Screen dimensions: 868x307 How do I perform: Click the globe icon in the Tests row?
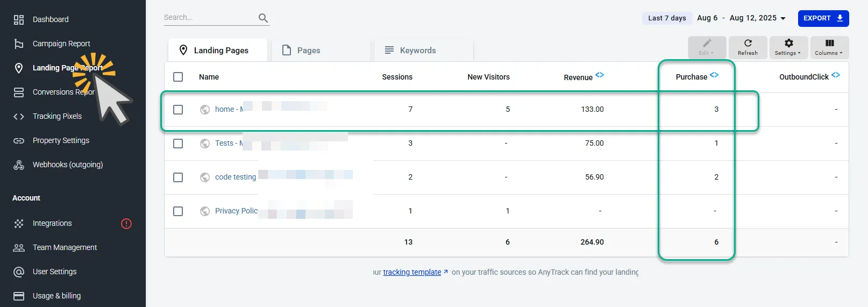[x=205, y=144]
